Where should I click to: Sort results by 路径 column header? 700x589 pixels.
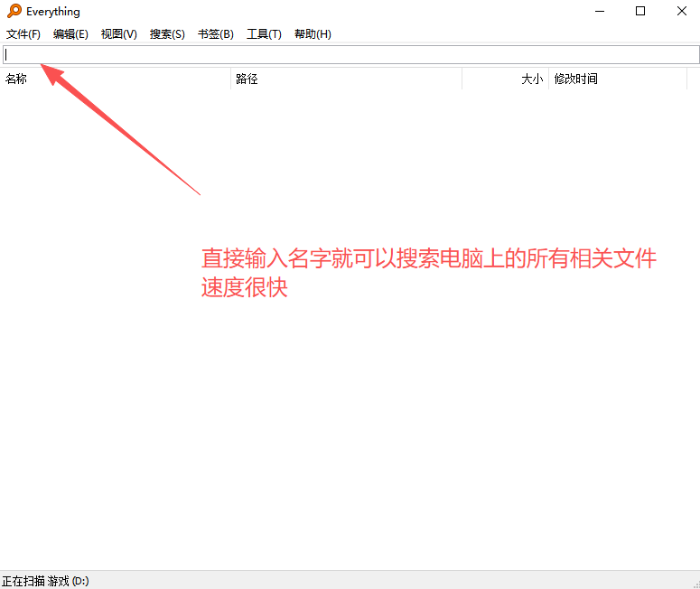pyautogui.click(x=346, y=79)
